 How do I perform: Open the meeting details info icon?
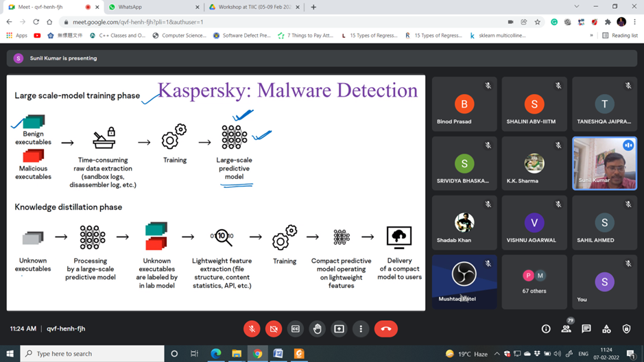click(x=546, y=329)
